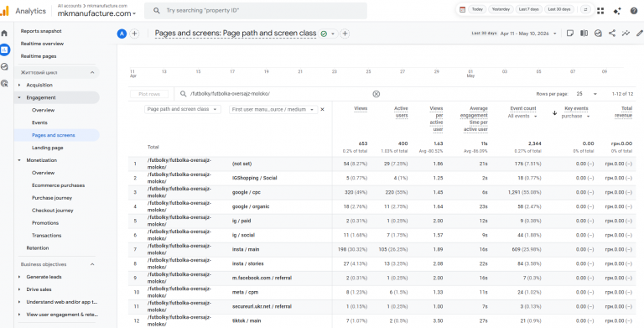Open the Home icon in left rail
The image size is (644, 328).
(x=4, y=34)
